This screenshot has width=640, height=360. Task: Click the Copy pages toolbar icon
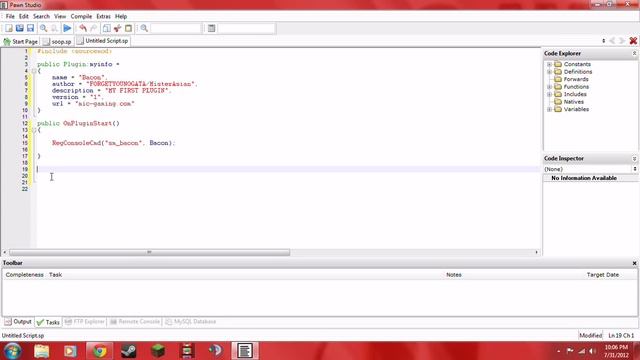107,28
